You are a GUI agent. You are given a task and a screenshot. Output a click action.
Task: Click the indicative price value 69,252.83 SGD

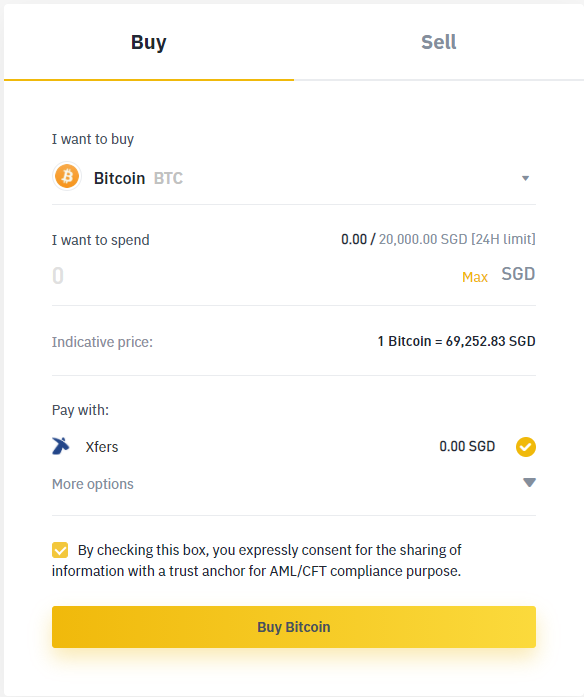pyautogui.click(x=491, y=341)
